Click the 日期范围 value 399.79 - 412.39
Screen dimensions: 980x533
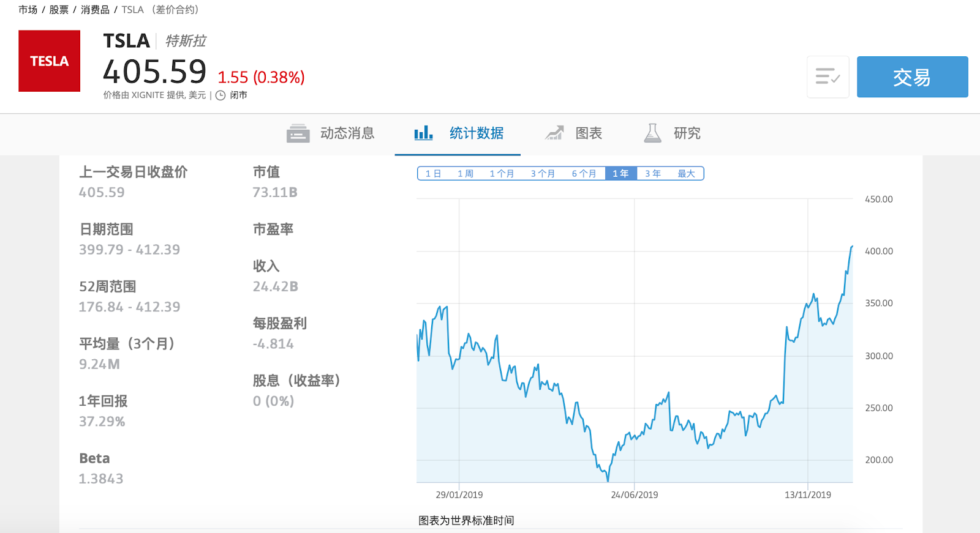tap(129, 250)
